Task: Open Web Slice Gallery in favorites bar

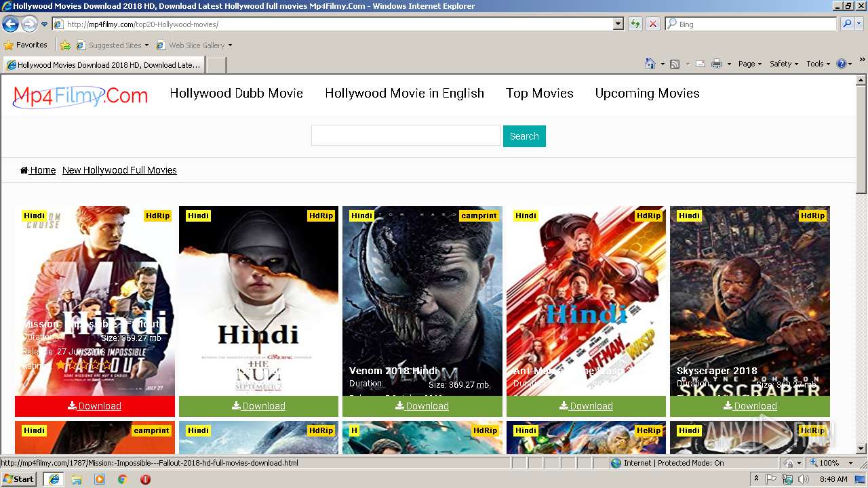Action: 195,45
